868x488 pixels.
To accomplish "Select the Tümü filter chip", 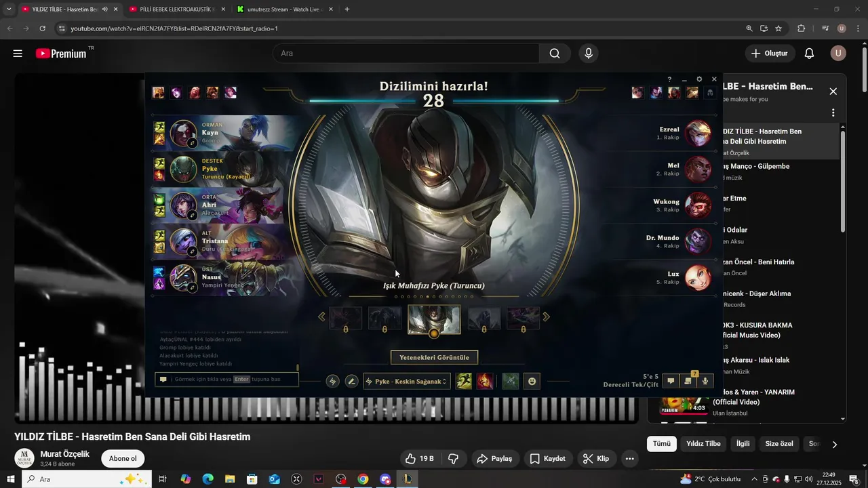I will [x=662, y=444].
